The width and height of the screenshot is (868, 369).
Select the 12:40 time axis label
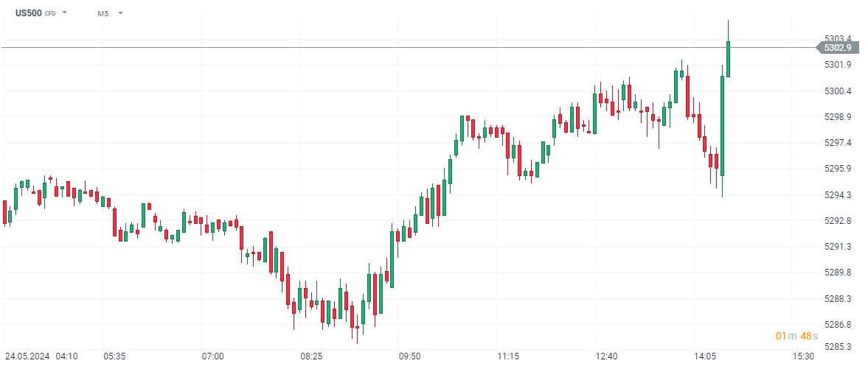pos(606,356)
